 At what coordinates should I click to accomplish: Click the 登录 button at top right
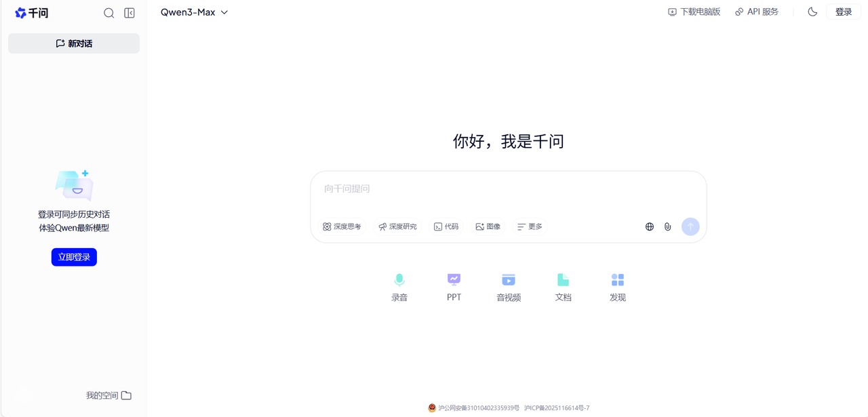click(844, 12)
